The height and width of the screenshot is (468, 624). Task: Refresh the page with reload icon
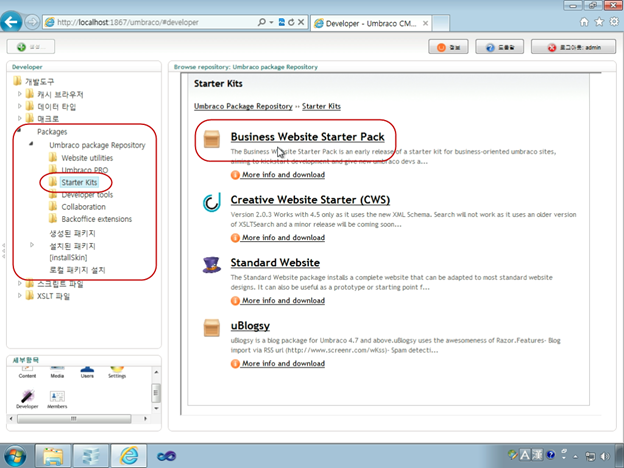(291, 22)
